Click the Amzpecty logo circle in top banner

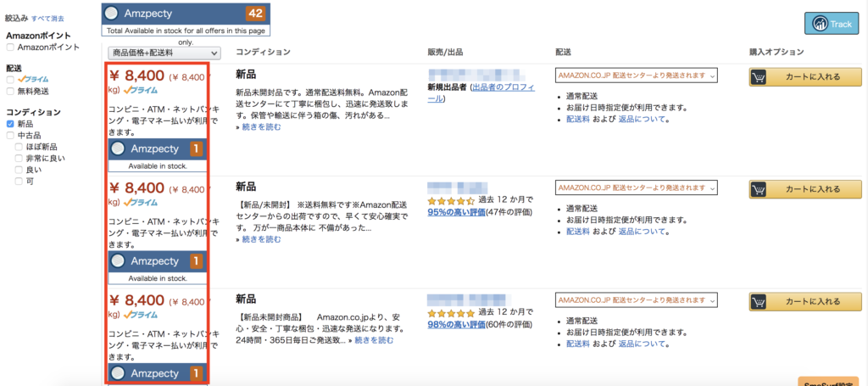(x=111, y=13)
